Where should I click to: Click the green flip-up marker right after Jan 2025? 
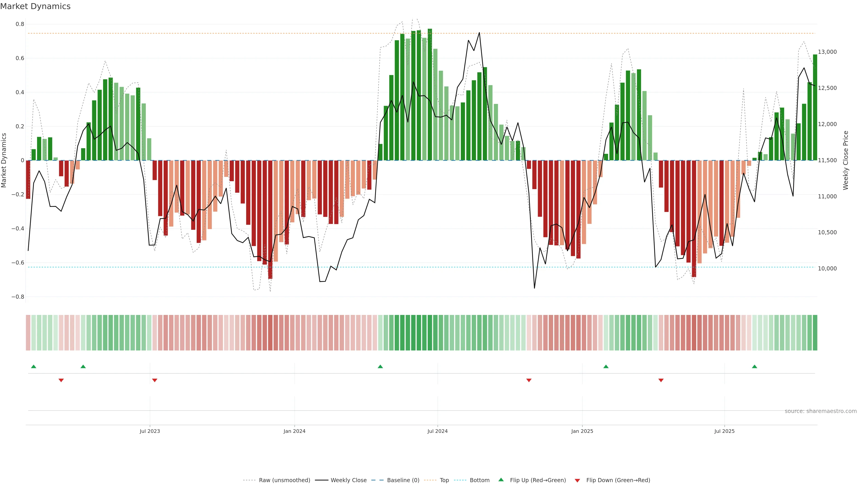coord(606,366)
